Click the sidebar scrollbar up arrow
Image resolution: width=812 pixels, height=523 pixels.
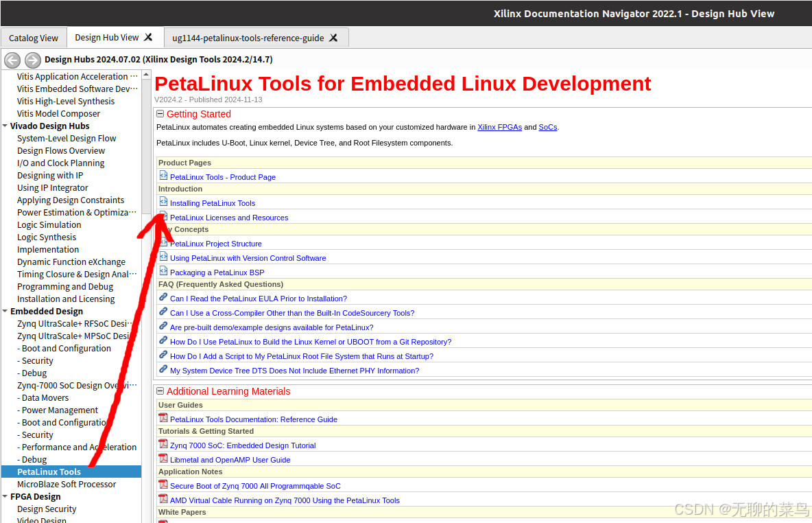[147, 75]
